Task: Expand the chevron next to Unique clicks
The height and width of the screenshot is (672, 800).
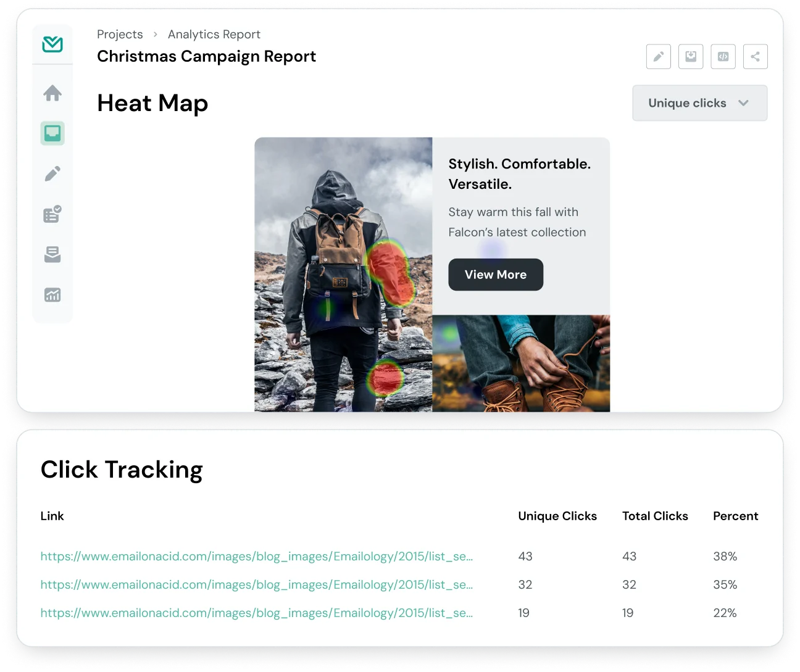Action: [743, 103]
